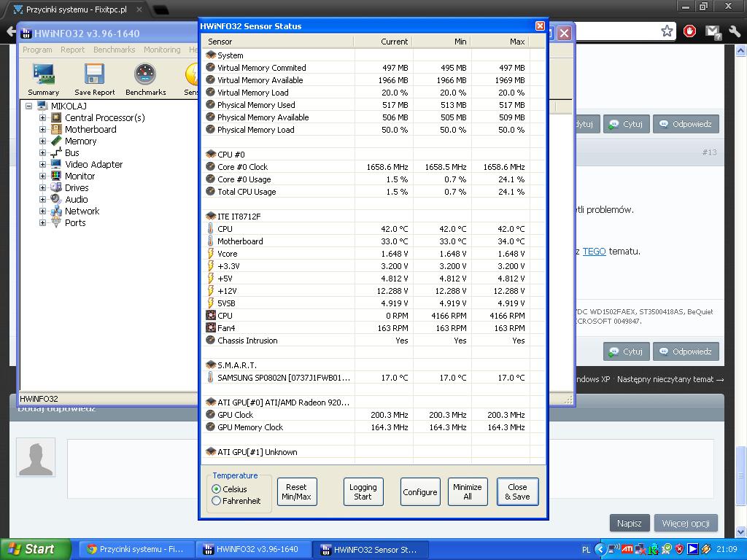This screenshot has width=747, height=560.
Task: Click the Save Report floppy icon
Action: point(94,74)
